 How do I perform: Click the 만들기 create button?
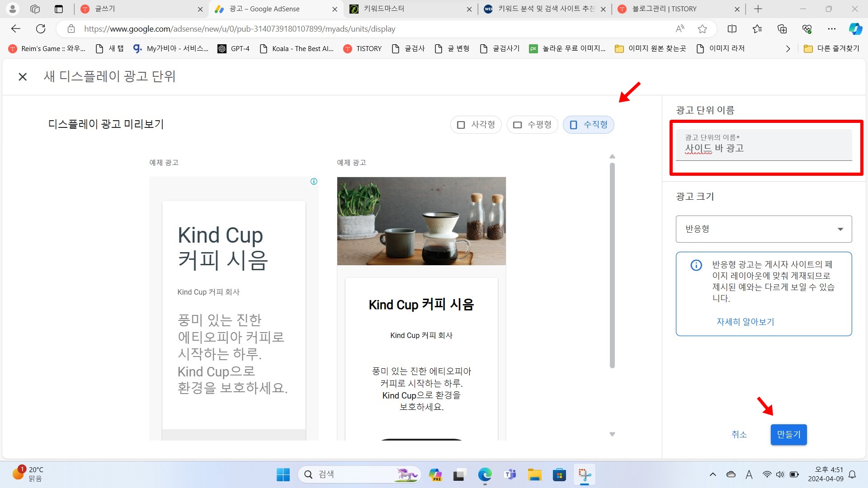[788, 434]
